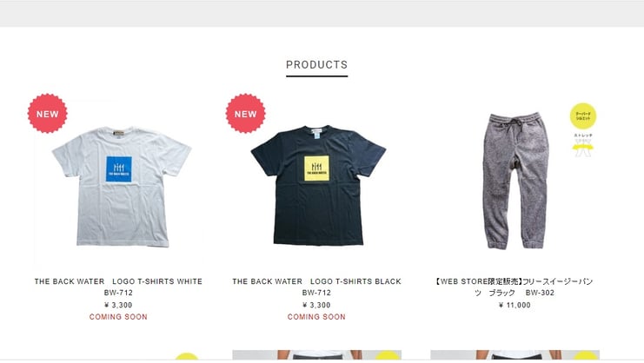This screenshot has height=363, width=644.
Task: Click COMING SOON under white t-shirt
Action: click(x=118, y=317)
